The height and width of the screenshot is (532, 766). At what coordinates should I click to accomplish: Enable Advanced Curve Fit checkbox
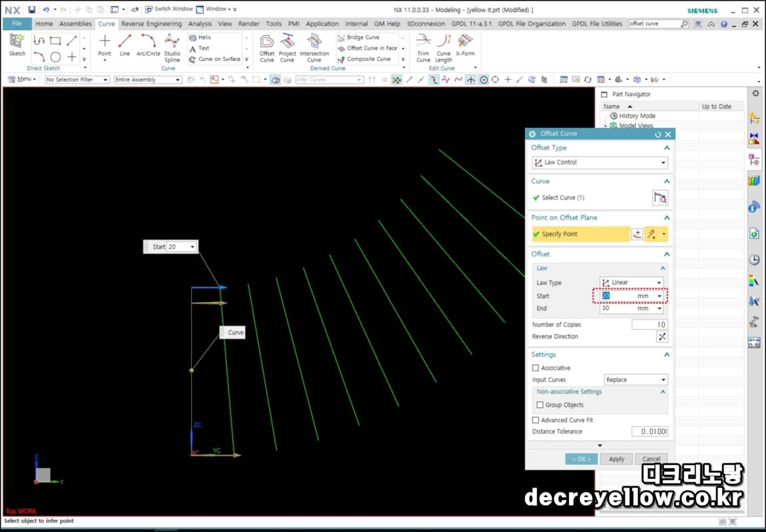coord(536,420)
